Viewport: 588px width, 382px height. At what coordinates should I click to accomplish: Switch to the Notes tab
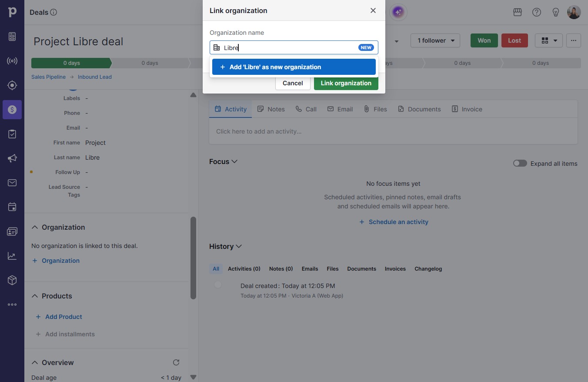pyautogui.click(x=271, y=109)
